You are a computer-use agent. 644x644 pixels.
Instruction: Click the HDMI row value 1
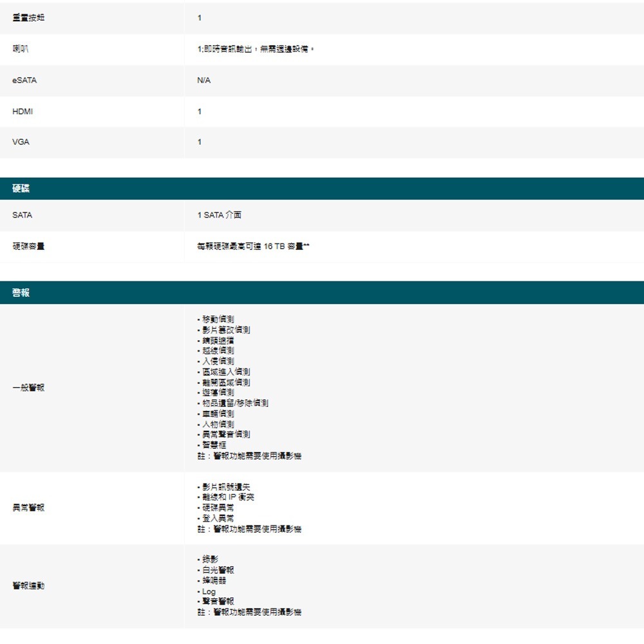pos(198,111)
